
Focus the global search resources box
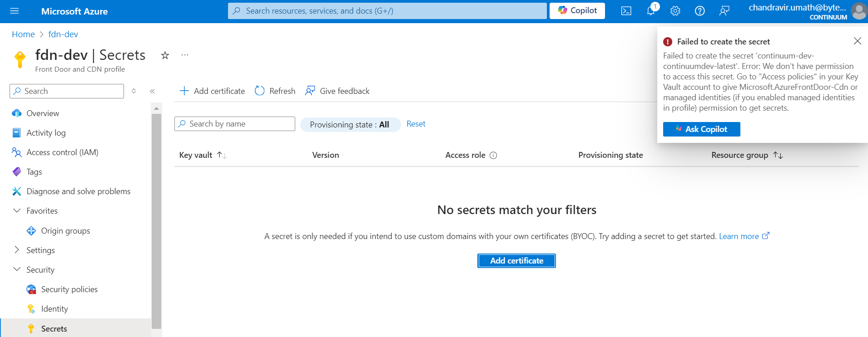pos(387,11)
